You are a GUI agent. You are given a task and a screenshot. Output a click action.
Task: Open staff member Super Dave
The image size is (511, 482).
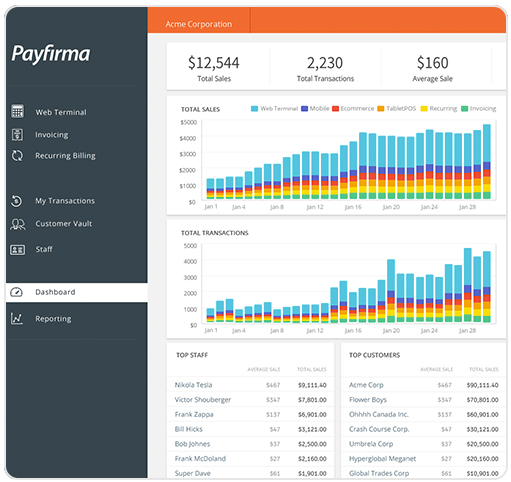[193, 473]
